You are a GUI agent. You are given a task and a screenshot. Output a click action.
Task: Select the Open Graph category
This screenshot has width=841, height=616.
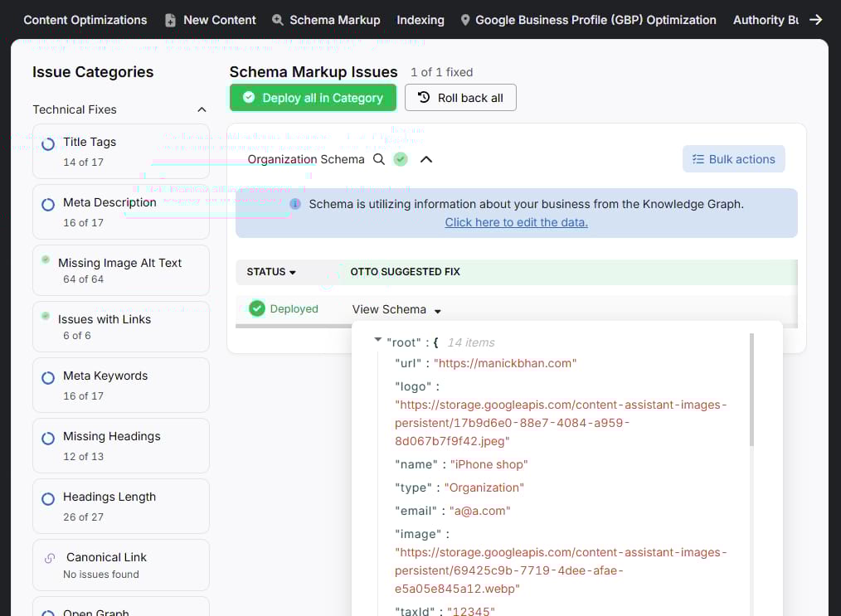click(121, 606)
